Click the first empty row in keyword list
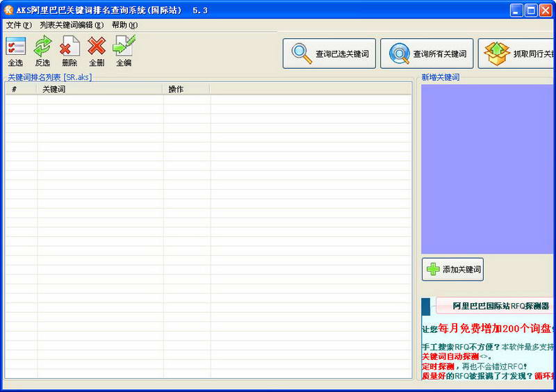The width and height of the screenshot is (556, 392). point(208,99)
